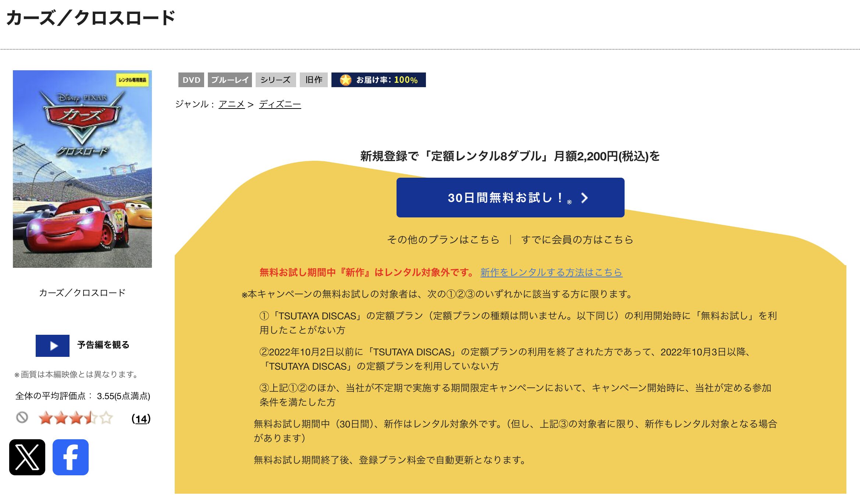
Task: Click the カーズ／クロスロード caption under the cover
Action: [x=82, y=293]
